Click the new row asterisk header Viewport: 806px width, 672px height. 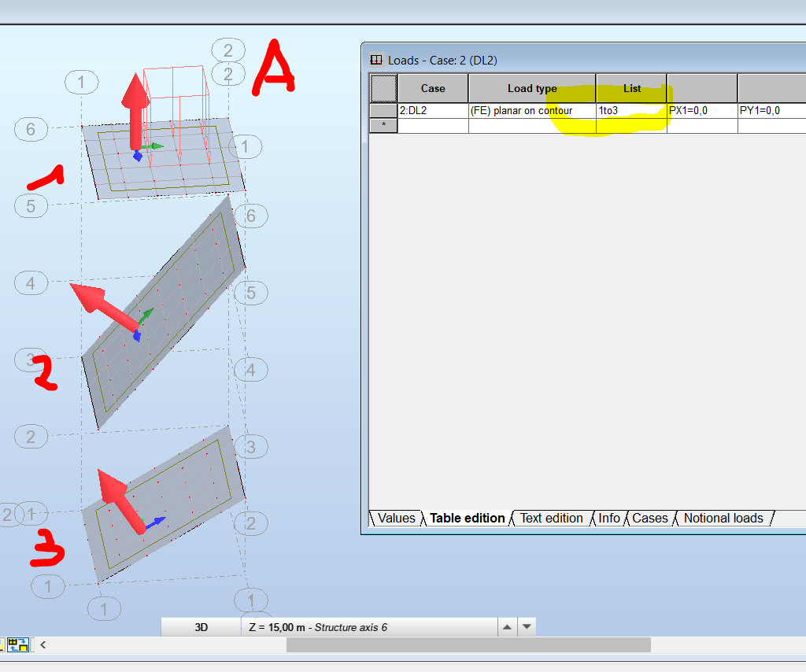click(x=383, y=125)
